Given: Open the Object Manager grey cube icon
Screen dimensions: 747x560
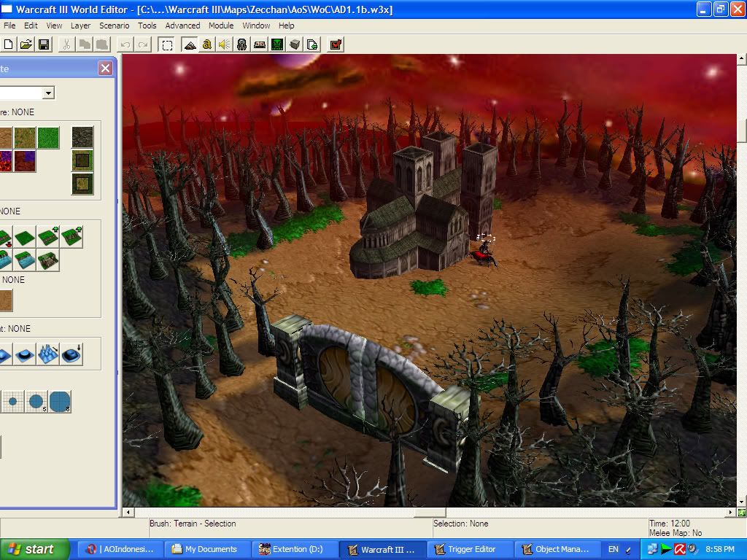Looking at the screenshot, I should coord(295,44).
